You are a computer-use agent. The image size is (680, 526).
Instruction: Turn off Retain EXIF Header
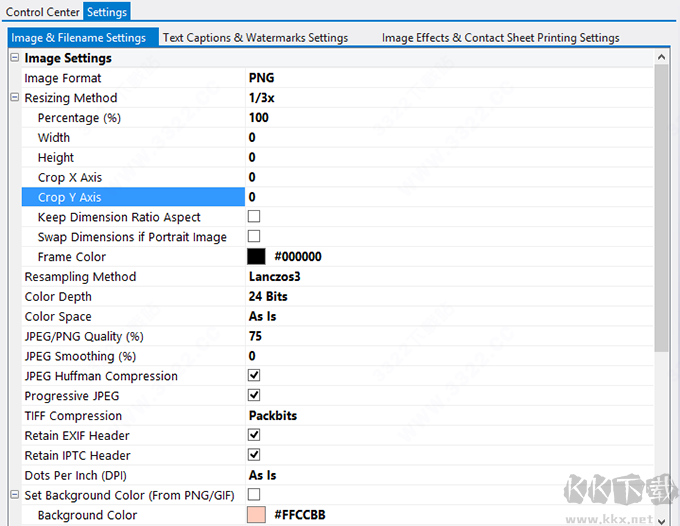(254, 436)
